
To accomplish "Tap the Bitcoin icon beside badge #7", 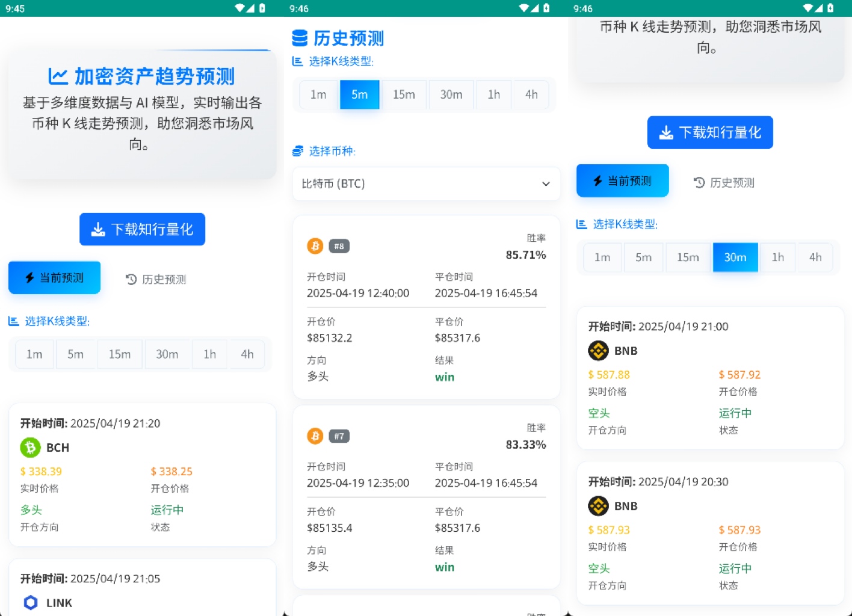I will pyautogui.click(x=315, y=436).
